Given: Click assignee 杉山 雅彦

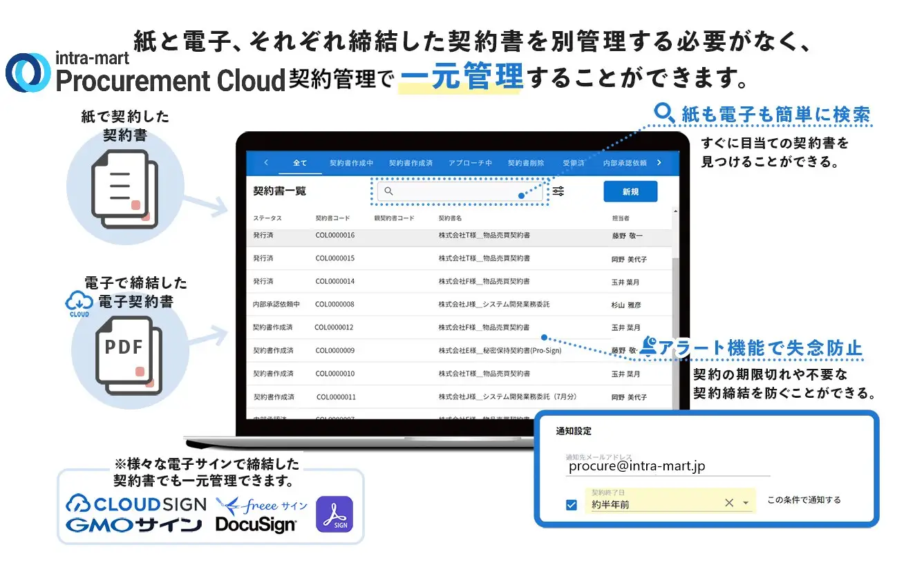Looking at the screenshot, I should 626,304.
